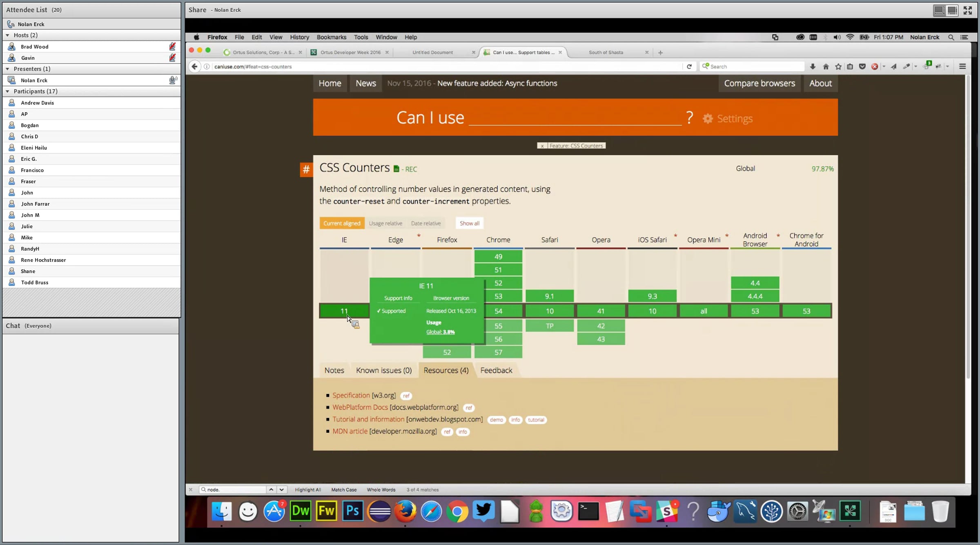Screen dimensions: 980x545
Task: Open the Tools menu
Action: click(x=361, y=37)
